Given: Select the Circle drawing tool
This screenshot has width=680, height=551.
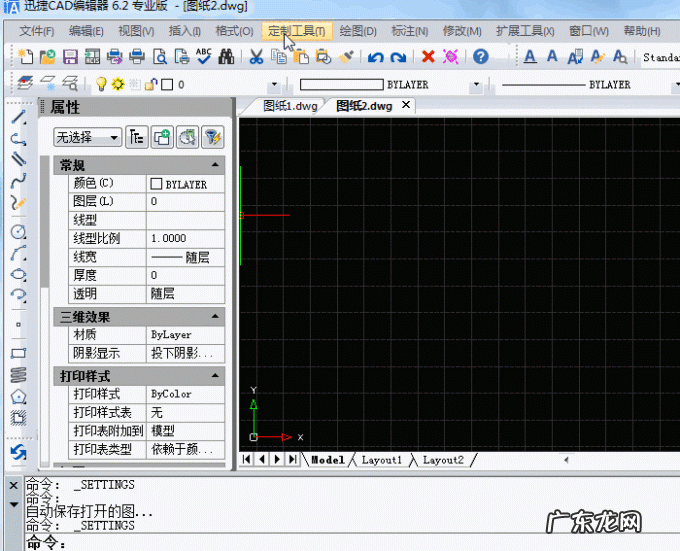Looking at the screenshot, I should tap(18, 231).
